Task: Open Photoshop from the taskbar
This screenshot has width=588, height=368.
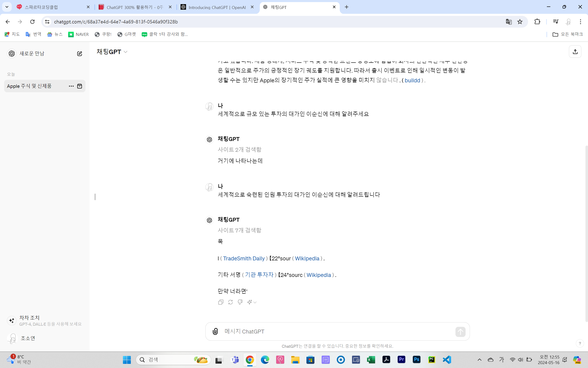Action: [x=416, y=360]
